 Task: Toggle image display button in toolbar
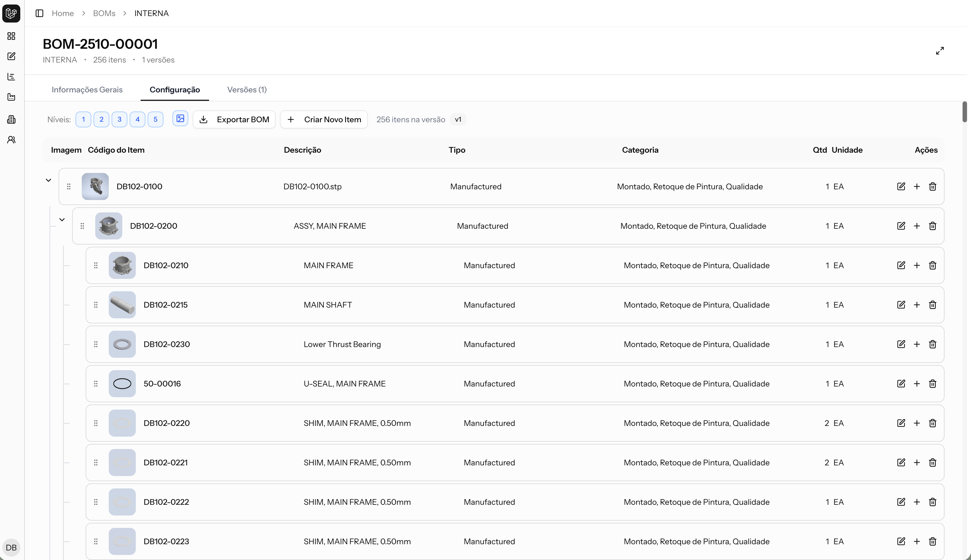tap(180, 119)
